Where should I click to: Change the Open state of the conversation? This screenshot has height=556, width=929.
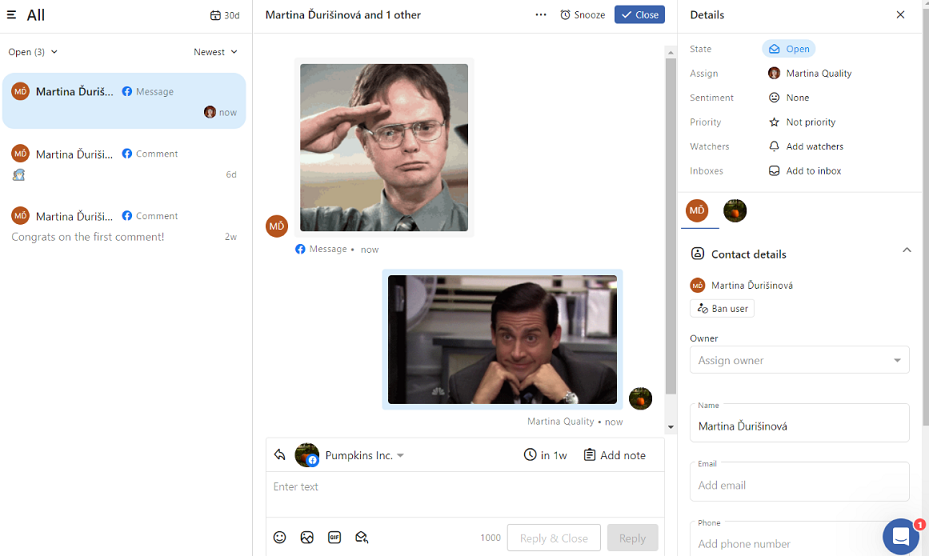pyautogui.click(x=789, y=49)
